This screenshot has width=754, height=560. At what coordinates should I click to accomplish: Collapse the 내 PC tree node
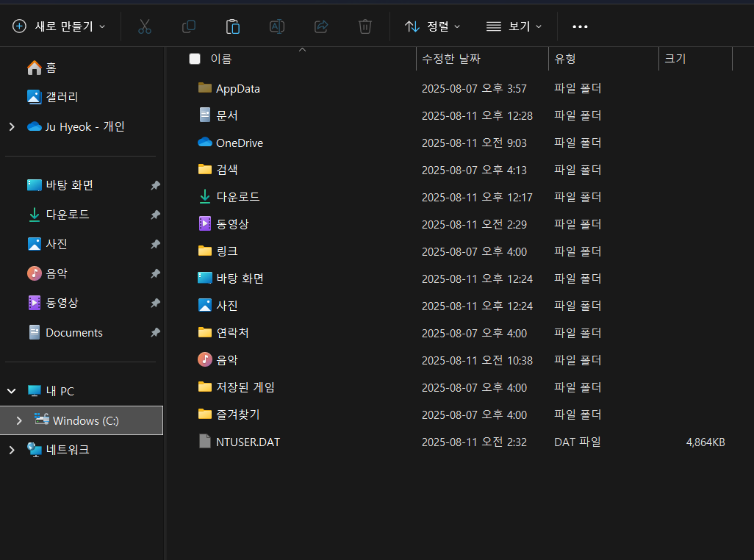[12, 391]
